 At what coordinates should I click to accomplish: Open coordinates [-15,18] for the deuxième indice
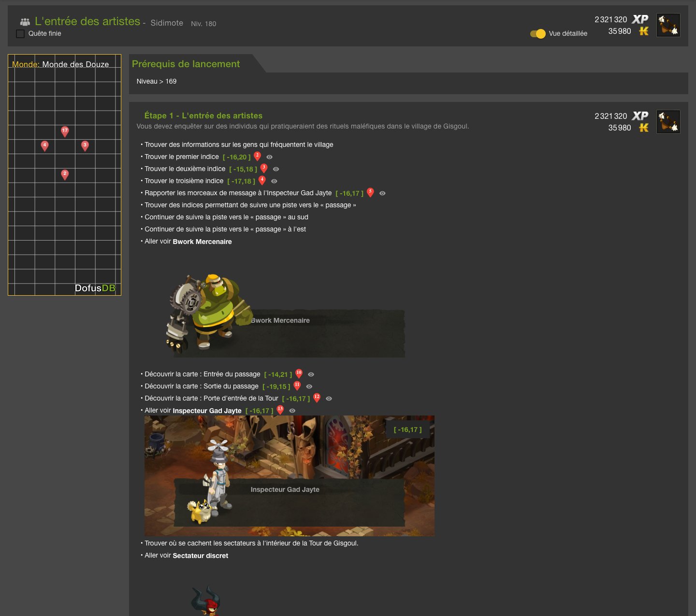click(243, 169)
